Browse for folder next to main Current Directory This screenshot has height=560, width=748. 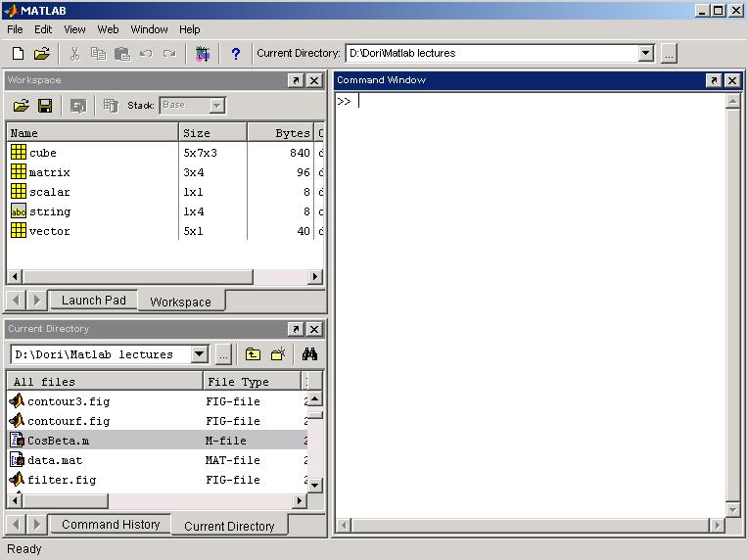[x=669, y=54]
